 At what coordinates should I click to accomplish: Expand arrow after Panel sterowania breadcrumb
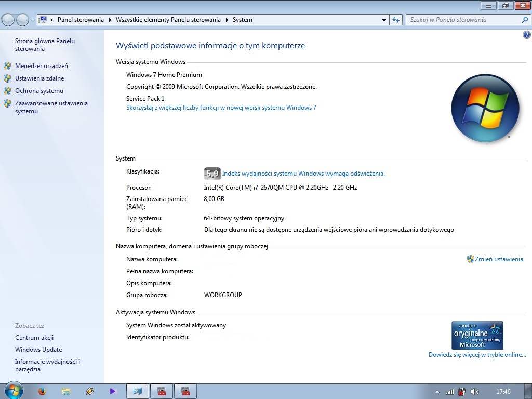(110, 20)
